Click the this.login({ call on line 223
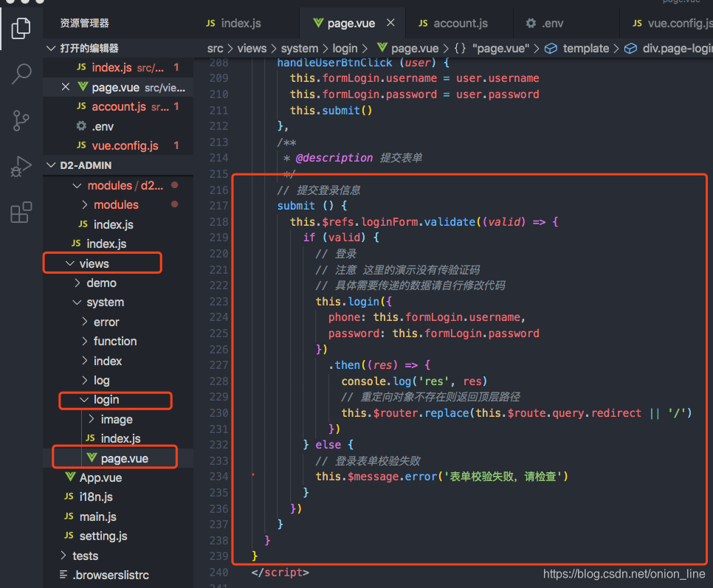The height and width of the screenshot is (588, 713). click(354, 302)
